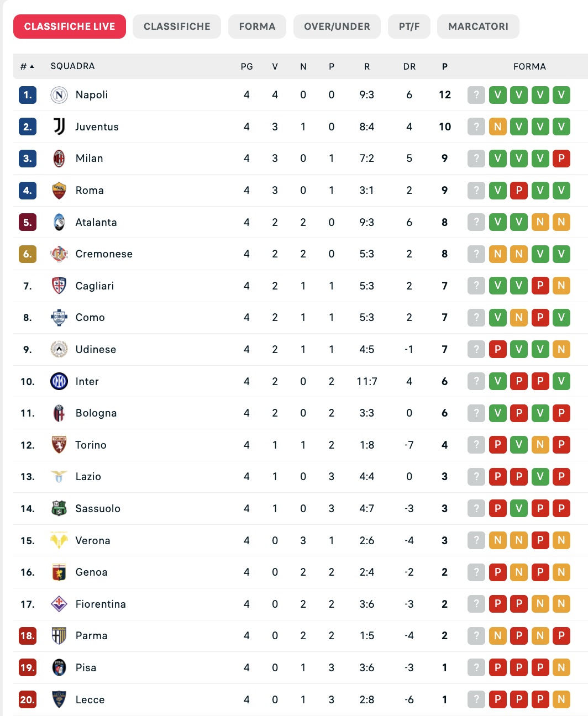This screenshot has height=716, width=588.
Task: Click Napoli's gray upcoming match badge
Action: click(476, 95)
